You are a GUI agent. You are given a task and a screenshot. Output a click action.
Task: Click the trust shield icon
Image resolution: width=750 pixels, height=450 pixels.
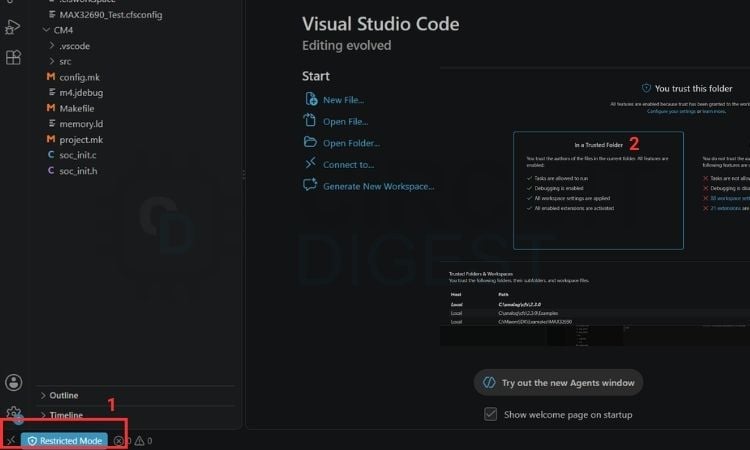pos(646,88)
